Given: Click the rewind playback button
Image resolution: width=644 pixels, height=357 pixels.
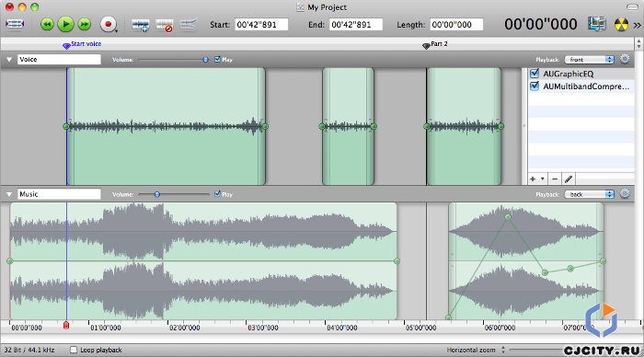Looking at the screenshot, I should tap(47, 25).
